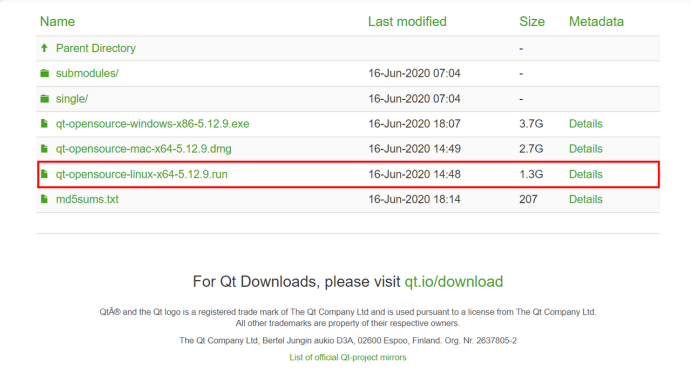Open the single/ folder link
Screen dimensions: 692x374
(x=72, y=99)
